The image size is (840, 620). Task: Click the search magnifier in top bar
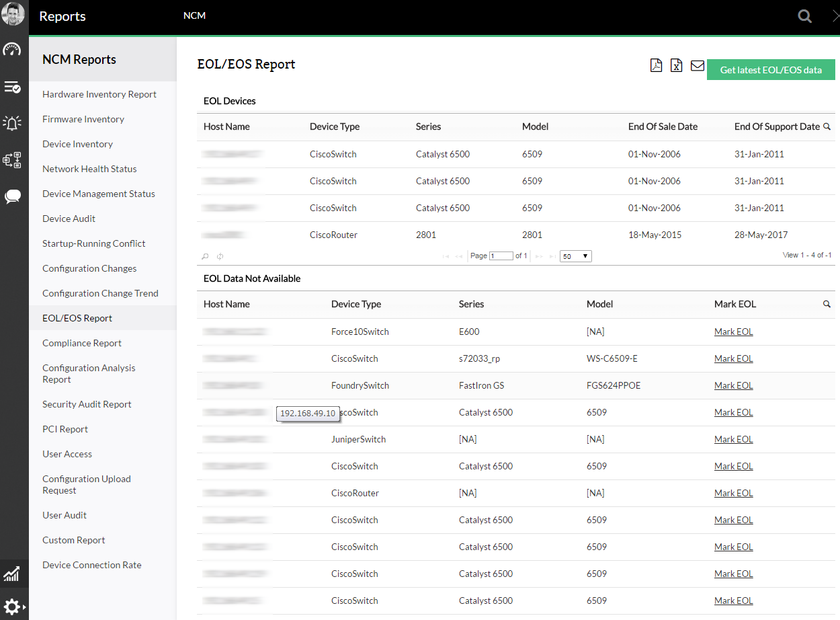point(804,16)
